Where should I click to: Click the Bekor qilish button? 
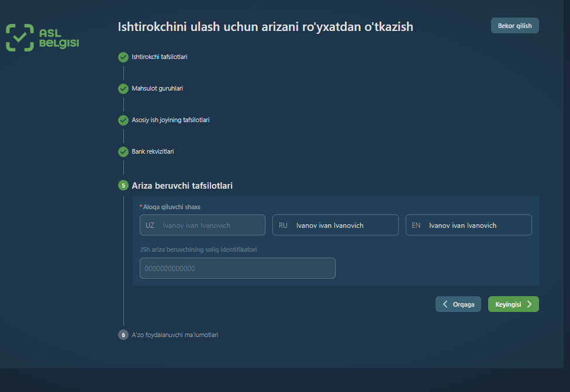tap(514, 26)
